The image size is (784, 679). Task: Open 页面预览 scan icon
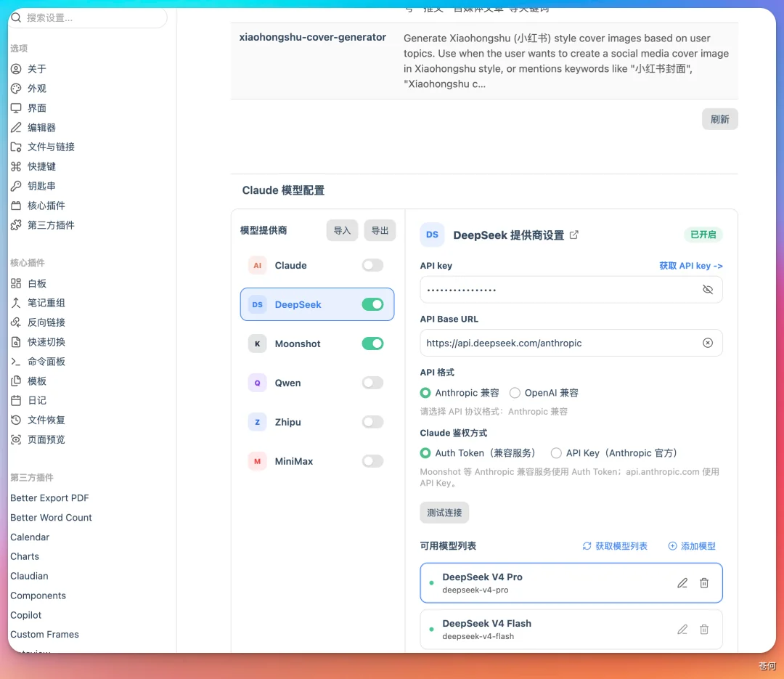(16, 439)
